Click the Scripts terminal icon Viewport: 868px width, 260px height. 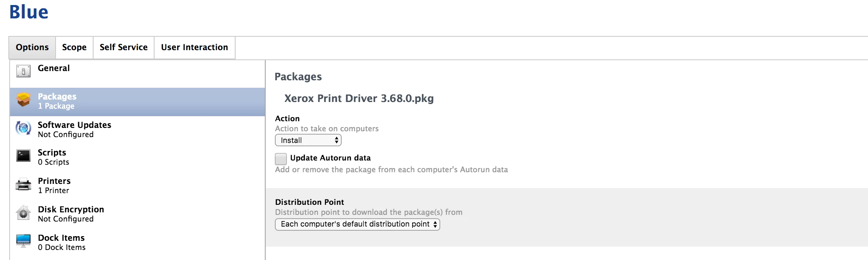click(x=23, y=156)
